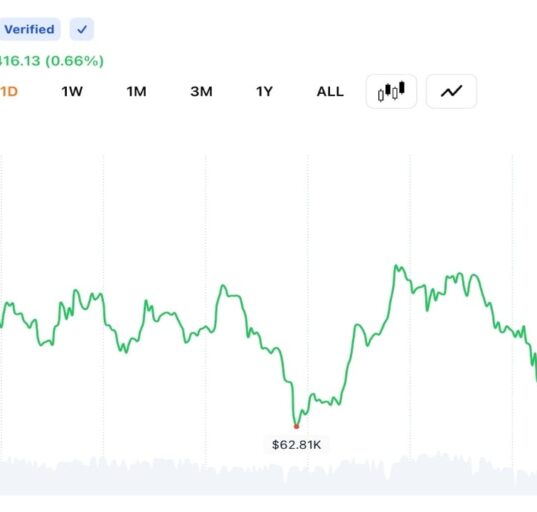Click the green peak above the 3M tab

pos(223,285)
